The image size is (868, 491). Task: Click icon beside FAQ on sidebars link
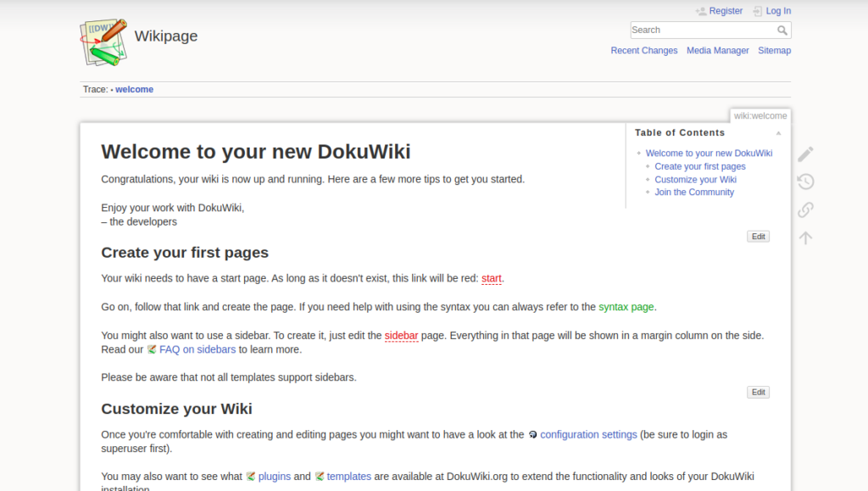152,349
